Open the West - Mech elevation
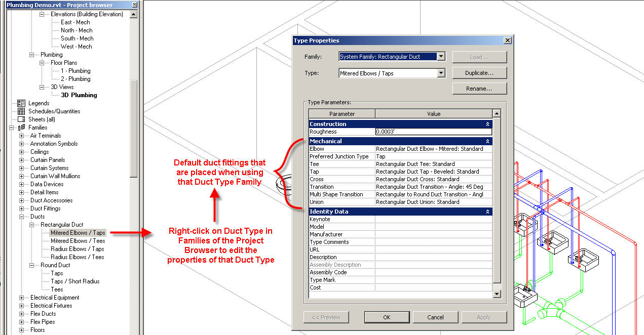 click(x=76, y=47)
